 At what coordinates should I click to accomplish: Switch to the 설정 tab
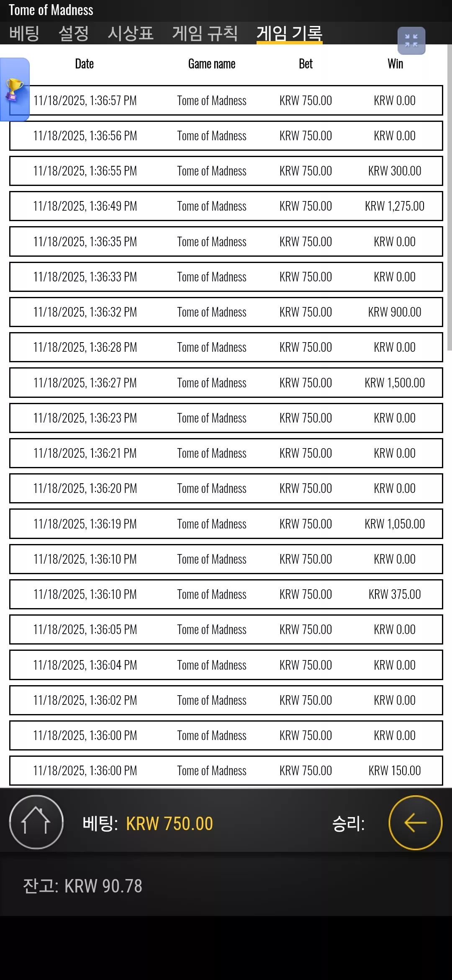click(x=74, y=33)
